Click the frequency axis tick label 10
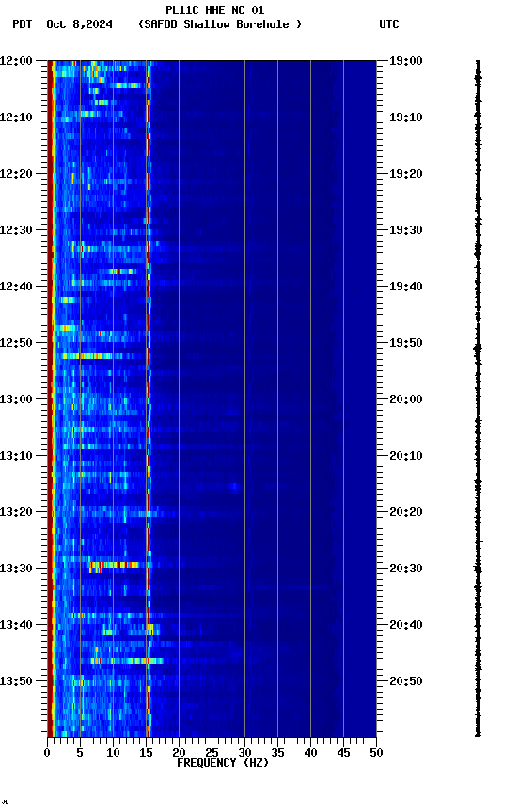The height and width of the screenshot is (812, 519). click(x=113, y=753)
